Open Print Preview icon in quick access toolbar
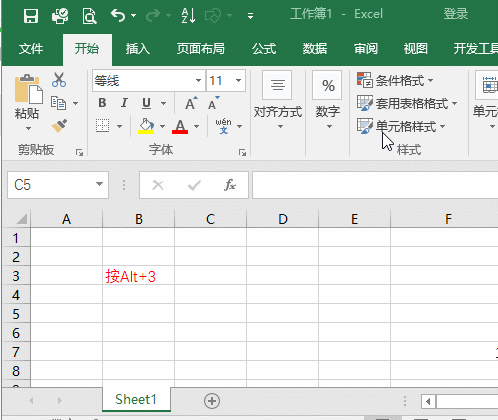 (x=89, y=16)
